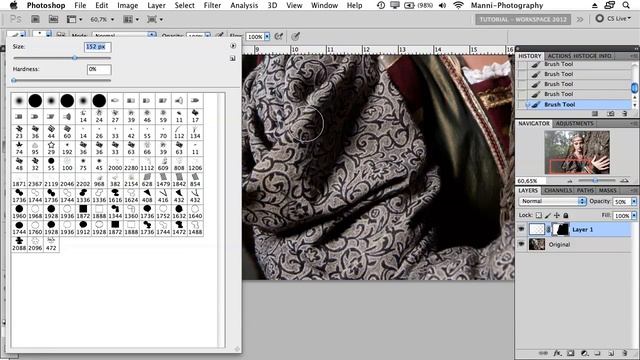640x360 pixels.
Task: Zoom out button in Navigator panel
Action: pos(570,180)
